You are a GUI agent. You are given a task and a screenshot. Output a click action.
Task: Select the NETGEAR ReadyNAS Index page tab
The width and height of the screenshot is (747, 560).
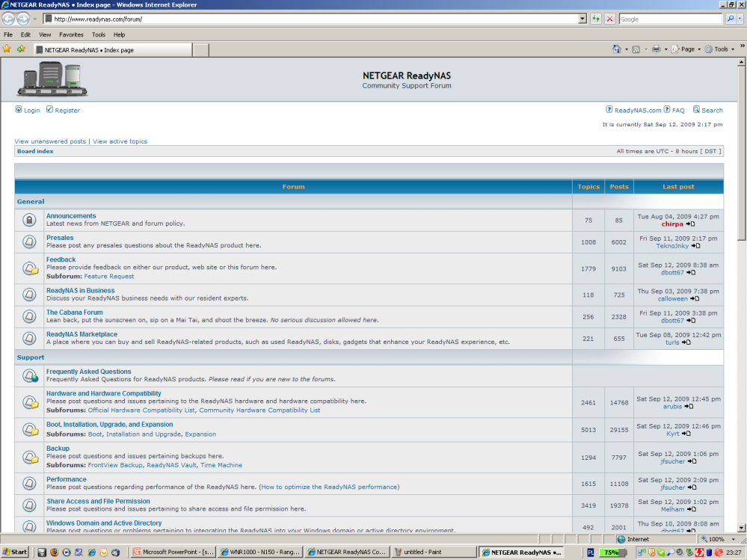coord(113,50)
